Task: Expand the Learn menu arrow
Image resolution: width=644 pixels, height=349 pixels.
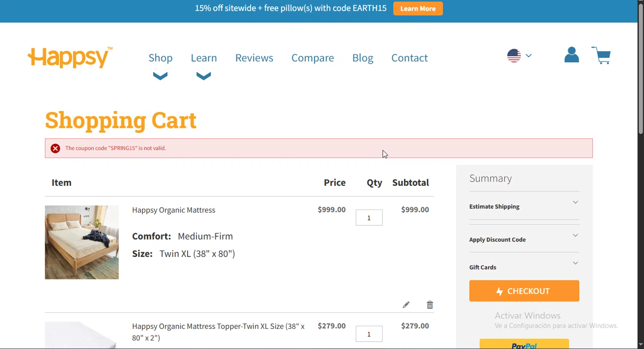Action: [x=204, y=76]
